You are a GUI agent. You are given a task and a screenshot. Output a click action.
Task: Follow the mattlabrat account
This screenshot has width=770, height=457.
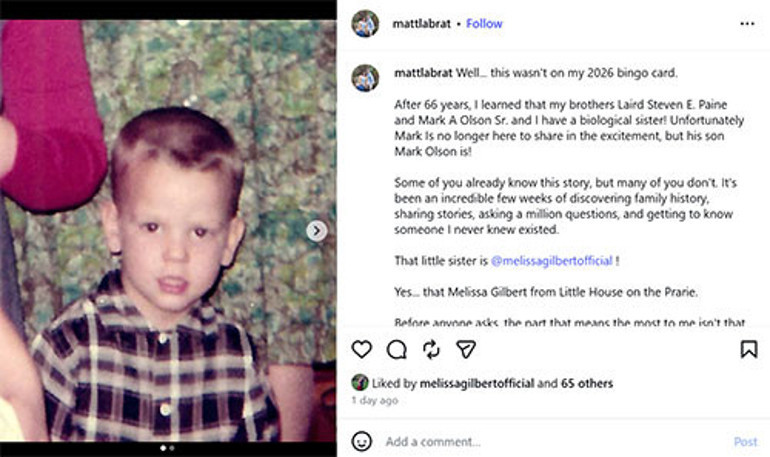tap(484, 24)
